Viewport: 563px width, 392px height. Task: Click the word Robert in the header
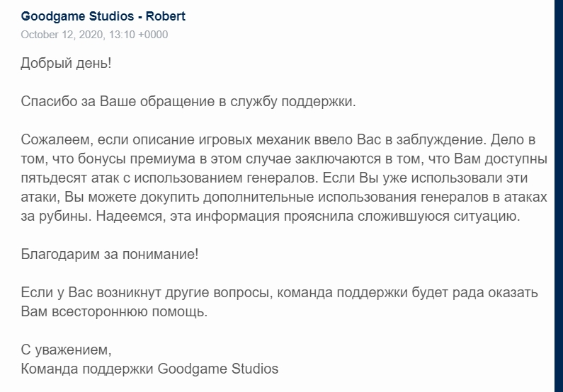click(166, 16)
